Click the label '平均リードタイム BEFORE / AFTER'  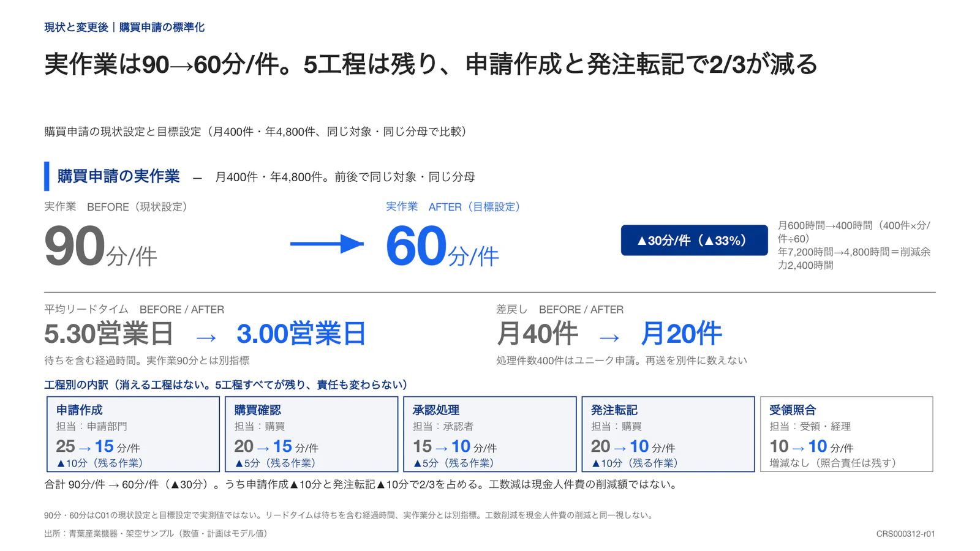coord(134,310)
